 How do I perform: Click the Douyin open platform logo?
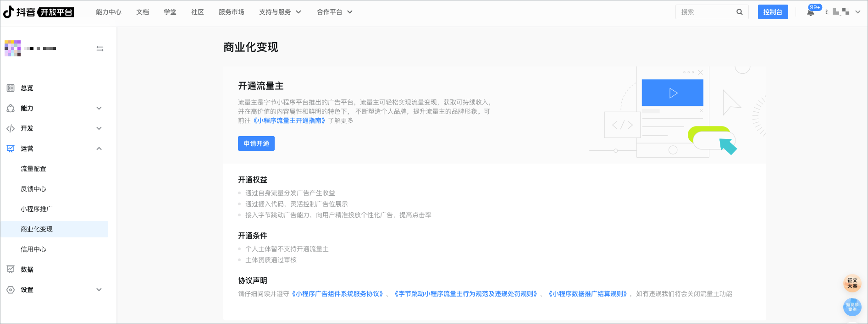pyautogui.click(x=39, y=12)
